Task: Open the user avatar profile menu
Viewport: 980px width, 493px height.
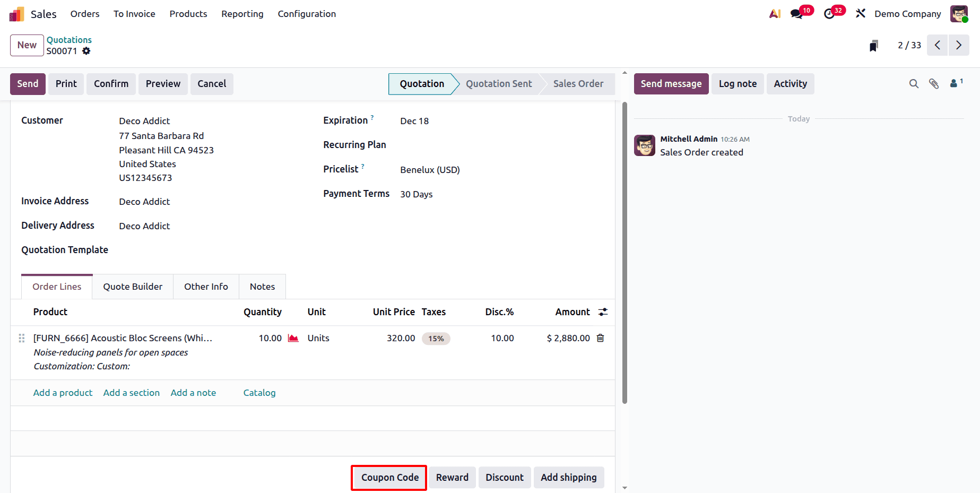Action: point(959,13)
